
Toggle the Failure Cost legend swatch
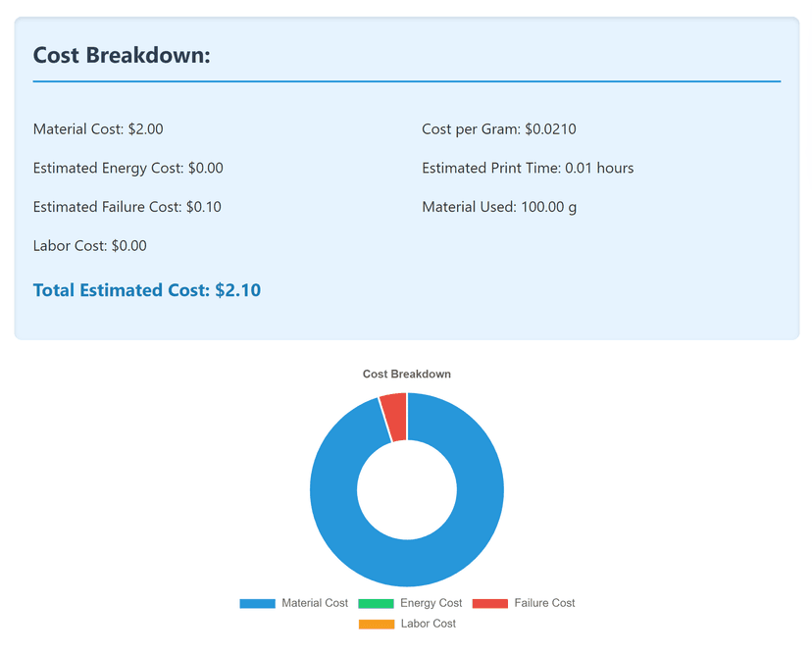click(490, 603)
